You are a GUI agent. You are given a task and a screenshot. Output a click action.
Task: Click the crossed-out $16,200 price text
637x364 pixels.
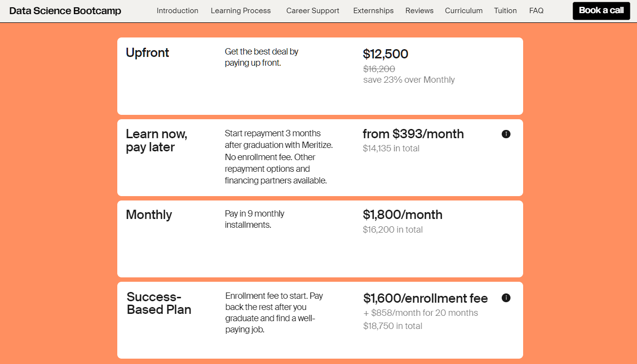coord(379,69)
